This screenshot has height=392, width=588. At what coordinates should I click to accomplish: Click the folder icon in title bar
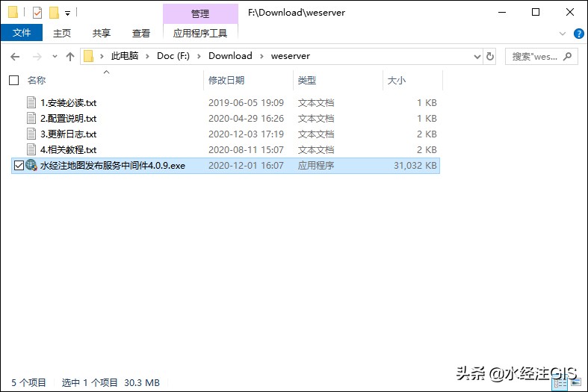coord(13,13)
